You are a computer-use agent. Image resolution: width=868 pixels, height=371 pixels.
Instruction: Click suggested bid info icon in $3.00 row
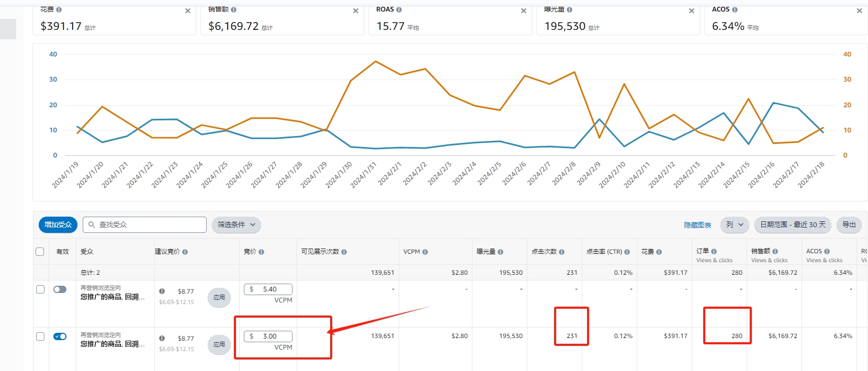(162, 339)
